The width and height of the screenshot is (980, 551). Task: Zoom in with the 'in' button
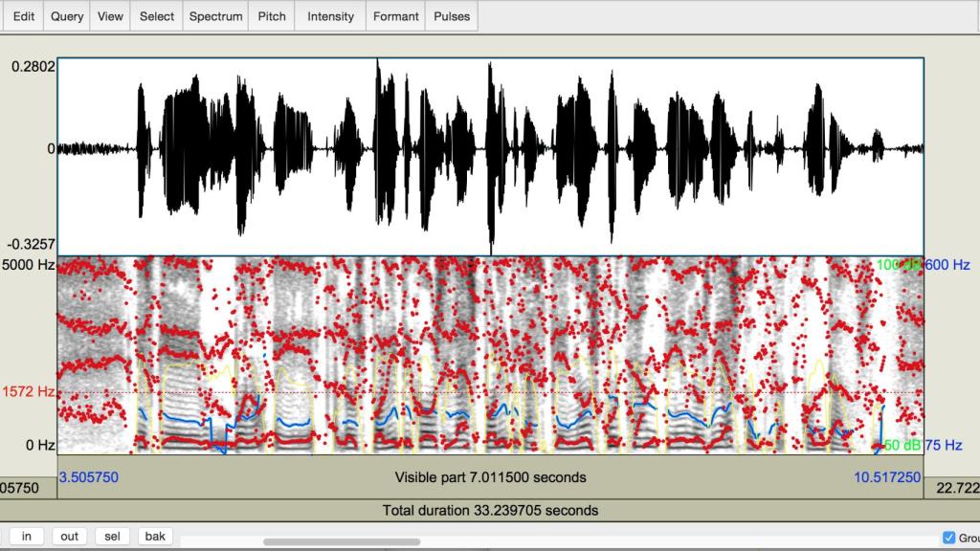(26, 536)
